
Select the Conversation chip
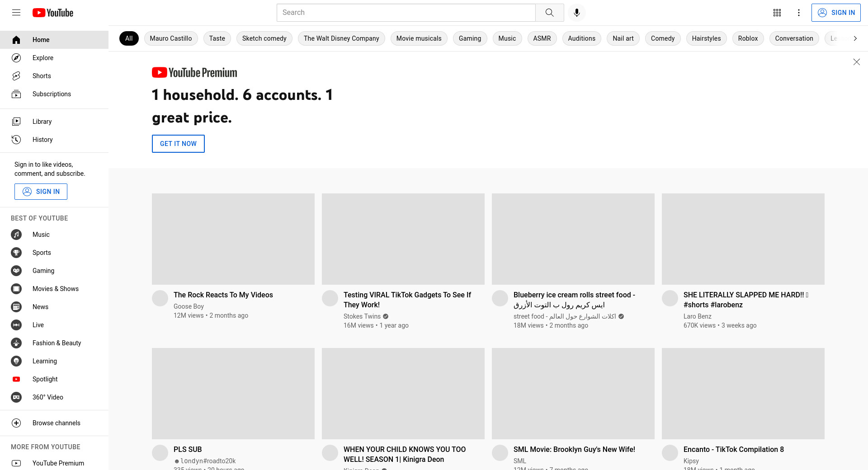(x=794, y=38)
